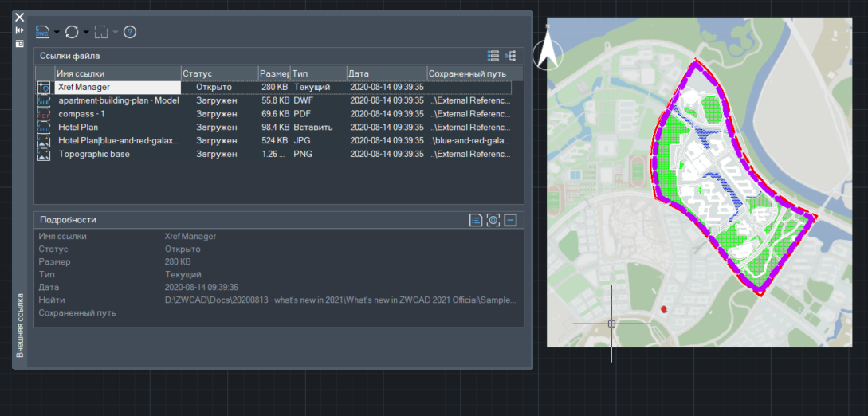Screen dimensions: 868x416
Task: Show preview view in Подробности panel
Action: coord(493,220)
